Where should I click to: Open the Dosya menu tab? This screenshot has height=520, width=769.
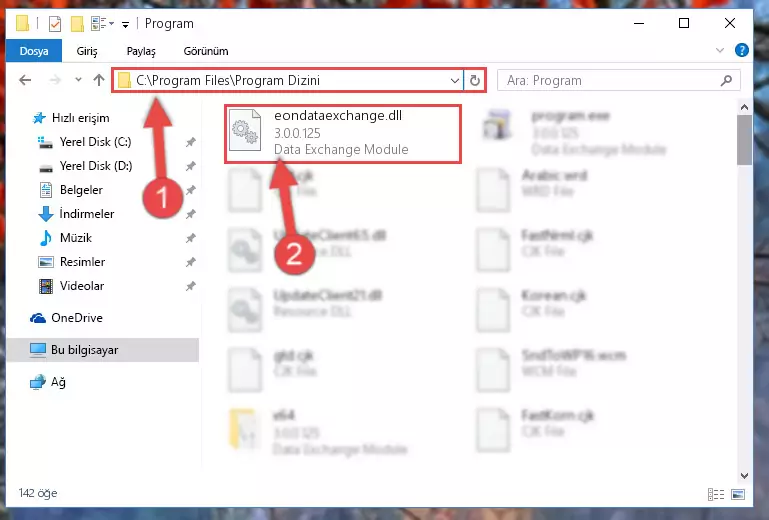[x=34, y=51]
